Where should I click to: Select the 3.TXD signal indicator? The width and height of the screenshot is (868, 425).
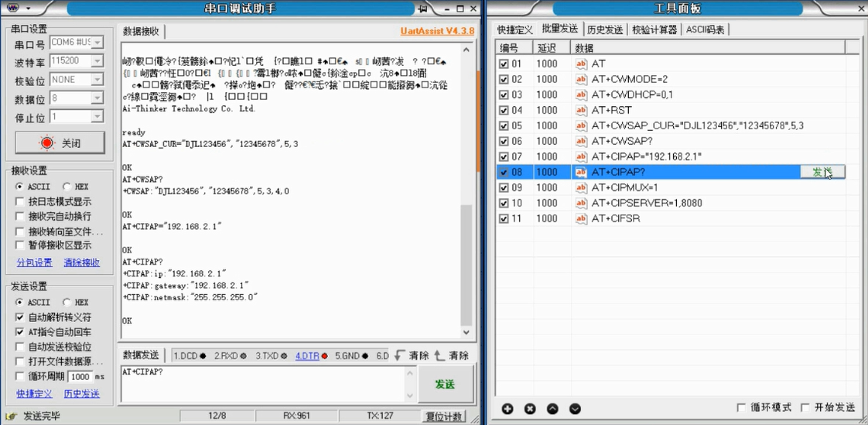click(x=272, y=356)
